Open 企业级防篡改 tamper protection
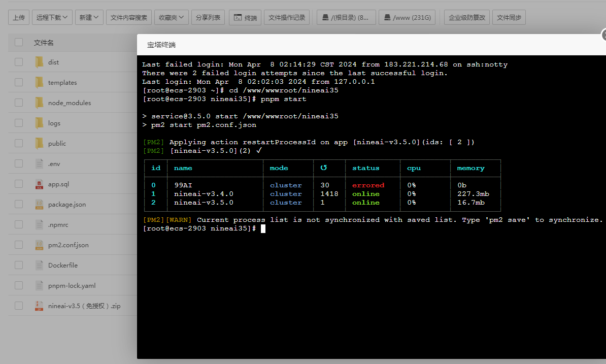Image resolution: width=606 pixels, height=364 pixels. 467,17
